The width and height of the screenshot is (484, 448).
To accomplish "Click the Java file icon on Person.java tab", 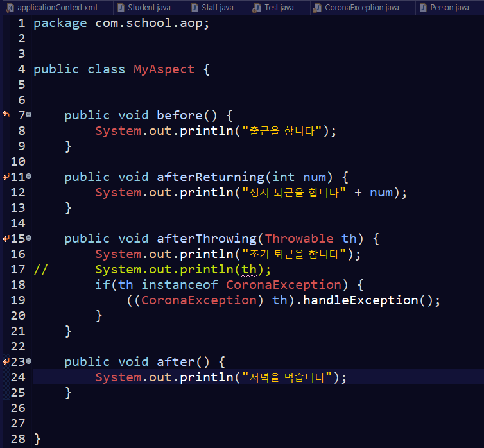I will point(423,8).
